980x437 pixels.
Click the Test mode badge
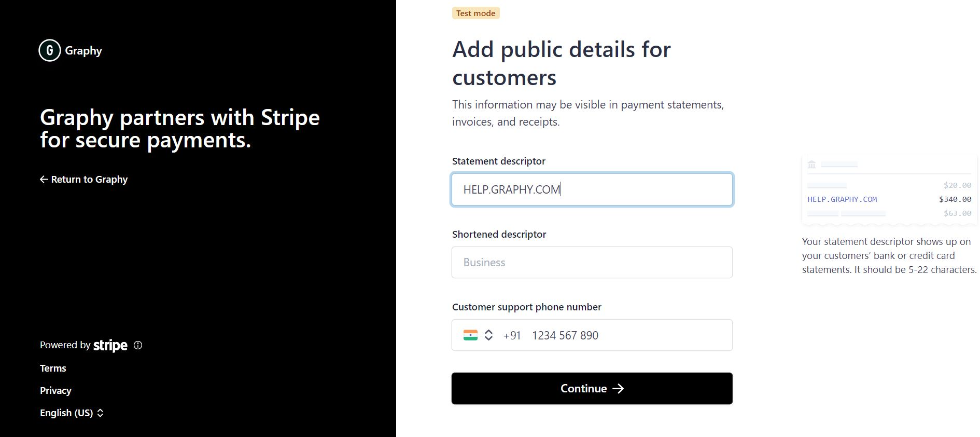475,13
